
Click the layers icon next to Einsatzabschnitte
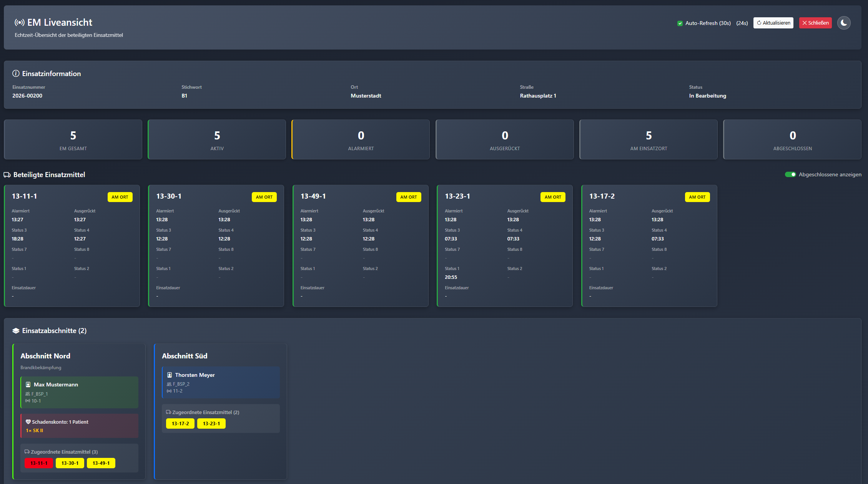[x=16, y=331]
